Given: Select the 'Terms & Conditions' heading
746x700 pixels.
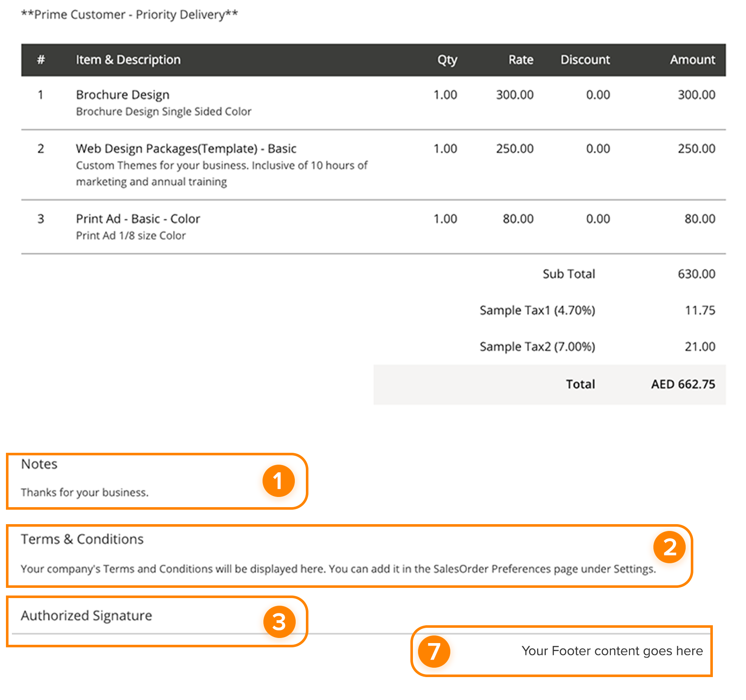Looking at the screenshot, I should tap(82, 539).
